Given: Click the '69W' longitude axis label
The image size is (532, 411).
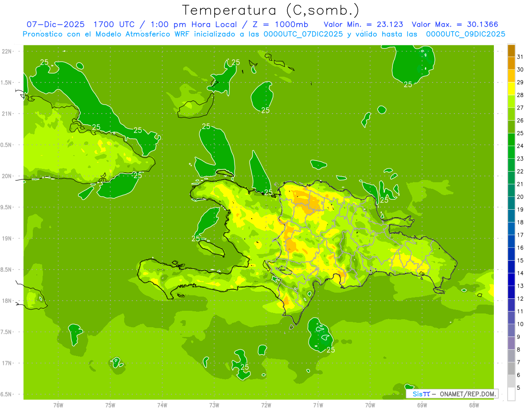Looking at the screenshot, I should coord(422,405).
